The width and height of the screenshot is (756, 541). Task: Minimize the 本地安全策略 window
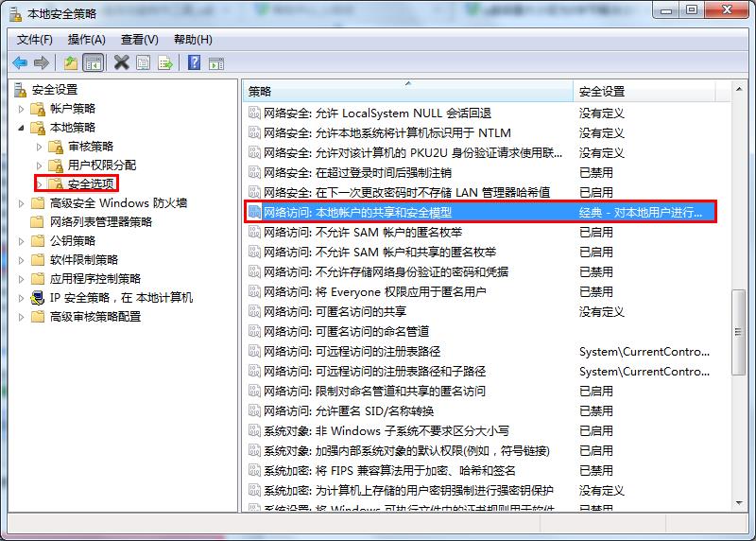[x=666, y=9]
